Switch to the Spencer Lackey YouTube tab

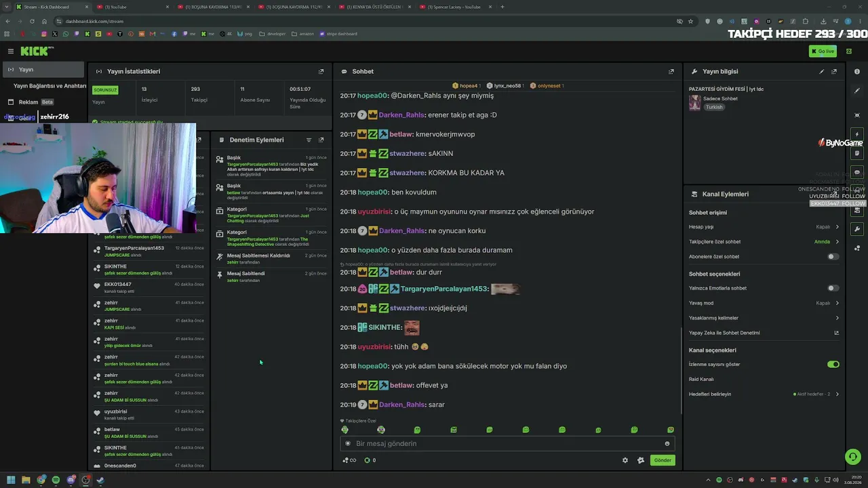coord(456,7)
